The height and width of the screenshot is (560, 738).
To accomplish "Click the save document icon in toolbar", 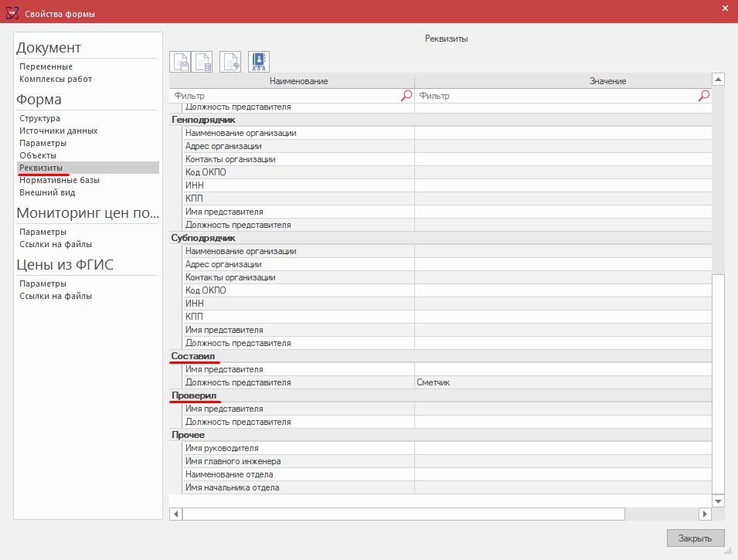I will 181,62.
